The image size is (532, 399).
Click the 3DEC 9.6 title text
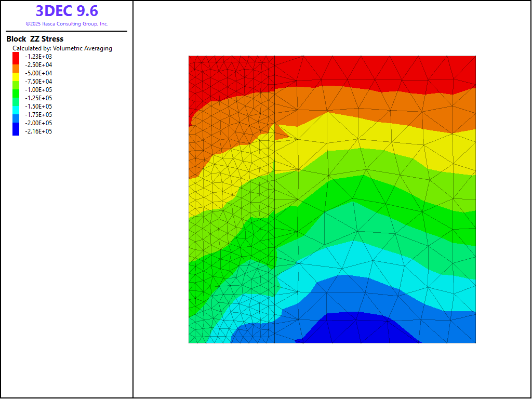click(66, 11)
